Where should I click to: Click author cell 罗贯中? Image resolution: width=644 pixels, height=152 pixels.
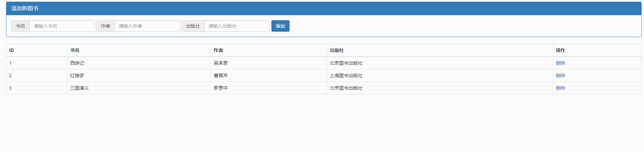[269, 88]
